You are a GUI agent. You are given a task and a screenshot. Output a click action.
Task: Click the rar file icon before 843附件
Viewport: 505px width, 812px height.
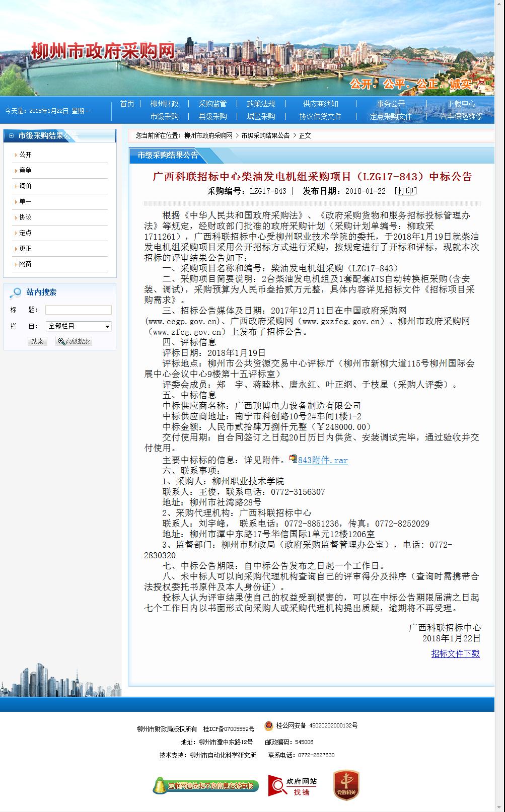point(294,459)
